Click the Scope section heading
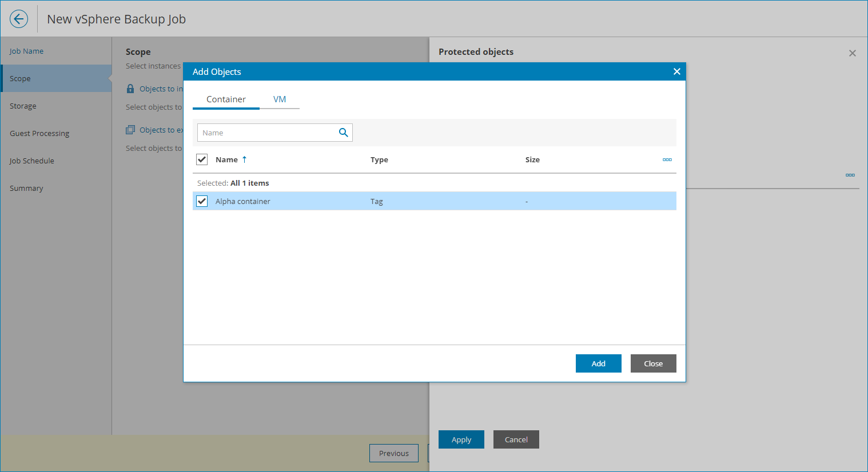Image resolution: width=868 pixels, height=472 pixels. [138, 51]
